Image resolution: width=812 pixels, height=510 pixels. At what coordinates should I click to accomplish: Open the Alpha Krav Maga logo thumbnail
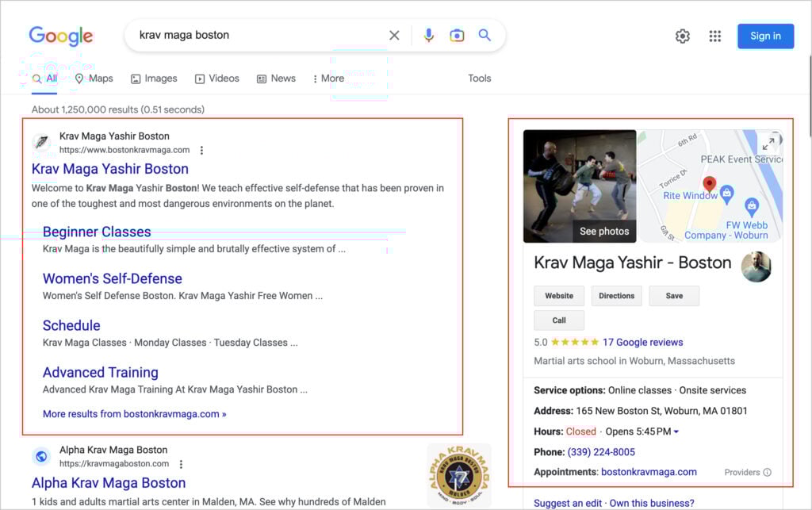pos(459,475)
